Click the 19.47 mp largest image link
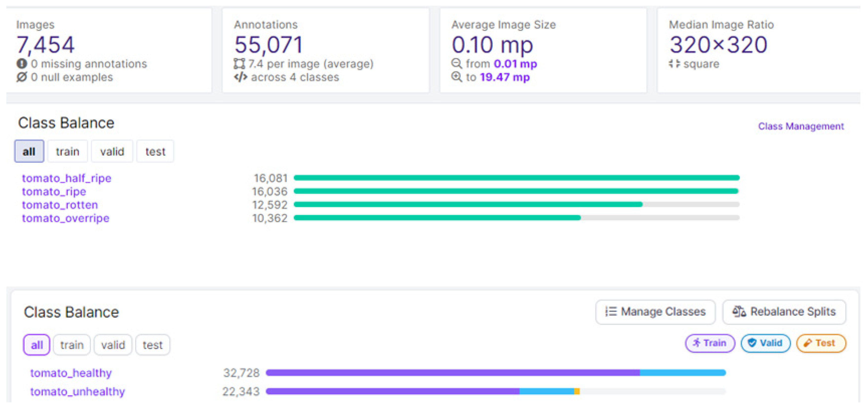Screen dimensions: 868x409 tap(505, 77)
